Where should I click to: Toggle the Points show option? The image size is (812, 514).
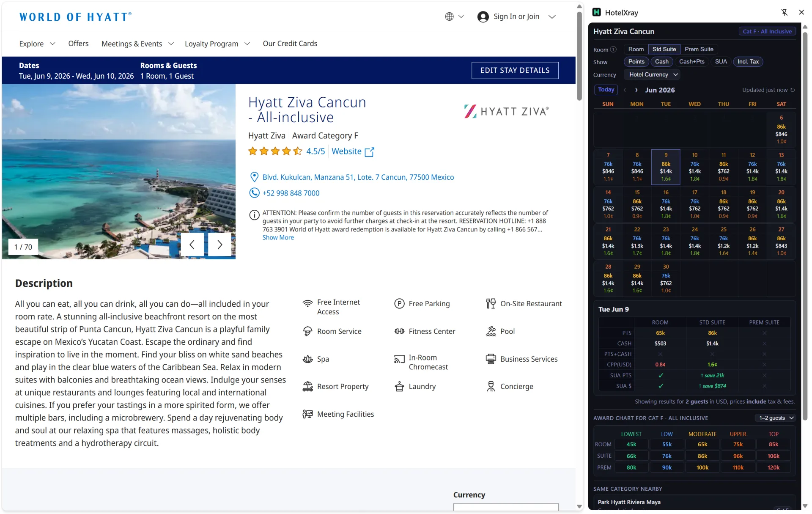[636, 62]
